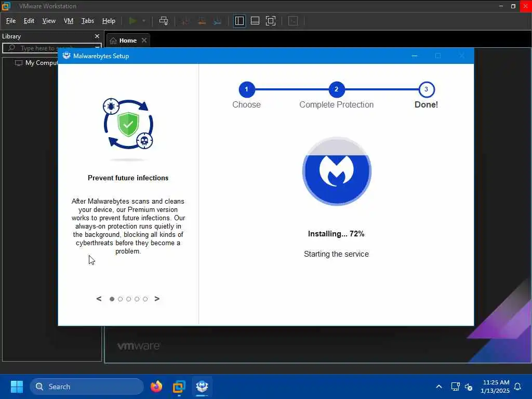Screen dimensions: 532x399
Task: Open the VM menu in VMware Workstation
Action: tap(69, 21)
